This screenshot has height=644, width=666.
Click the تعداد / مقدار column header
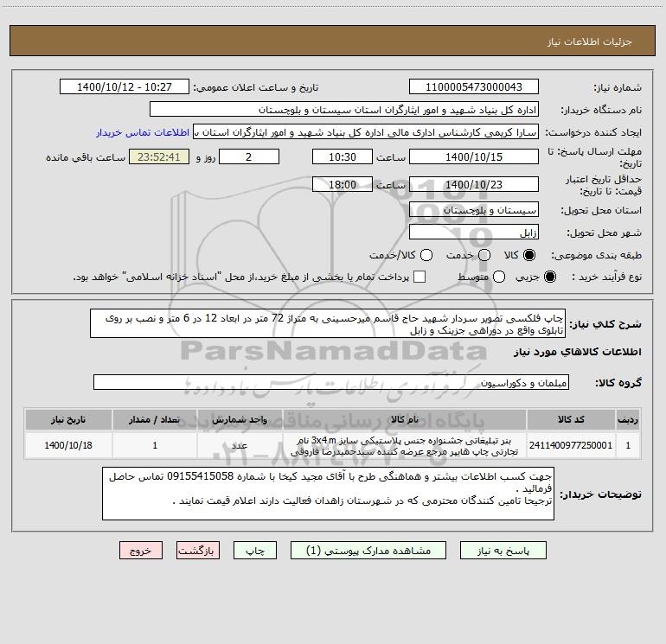pyautogui.click(x=155, y=420)
